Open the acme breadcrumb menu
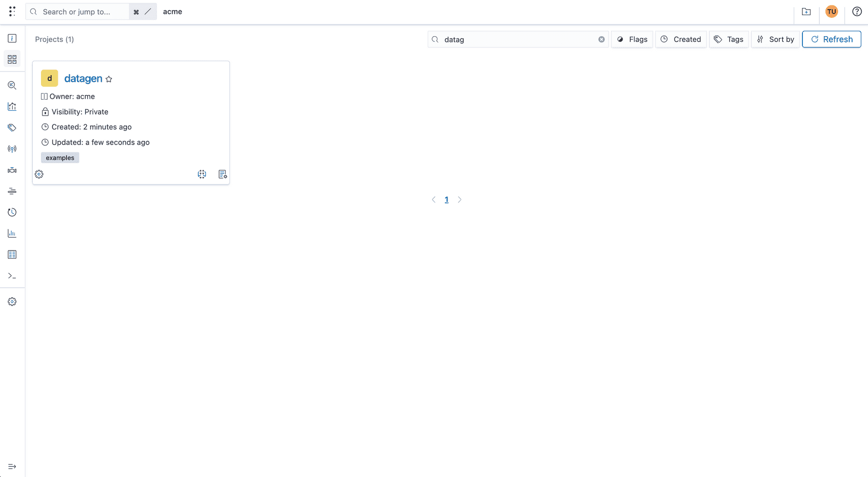 [x=173, y=12]
